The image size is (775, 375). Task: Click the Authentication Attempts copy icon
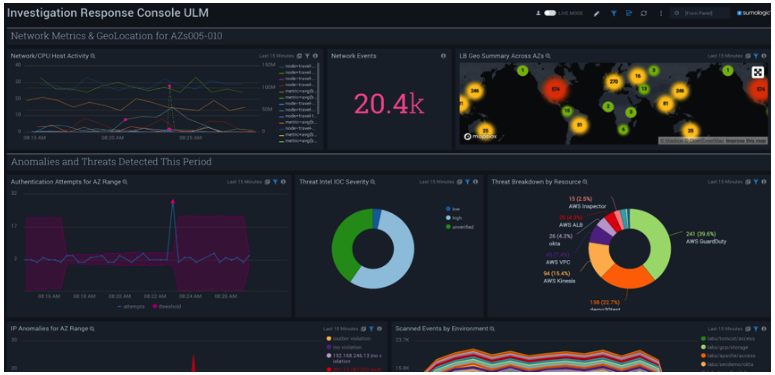(267, 182)
